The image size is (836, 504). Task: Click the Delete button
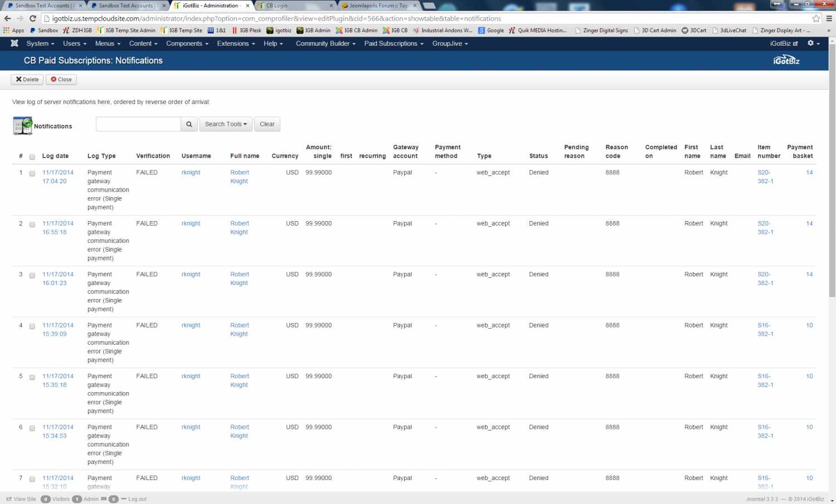click(x=27, y=80)
